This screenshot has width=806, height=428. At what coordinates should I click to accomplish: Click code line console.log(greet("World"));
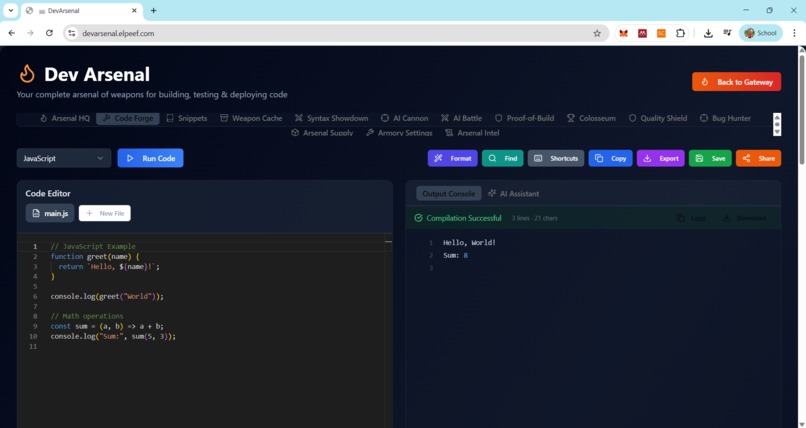[x=107, y=296]
